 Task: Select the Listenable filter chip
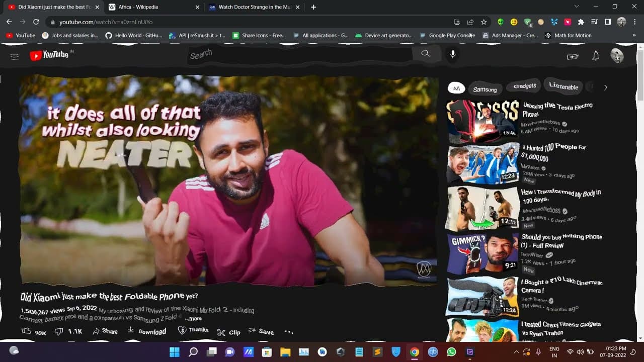coord(563,86)
